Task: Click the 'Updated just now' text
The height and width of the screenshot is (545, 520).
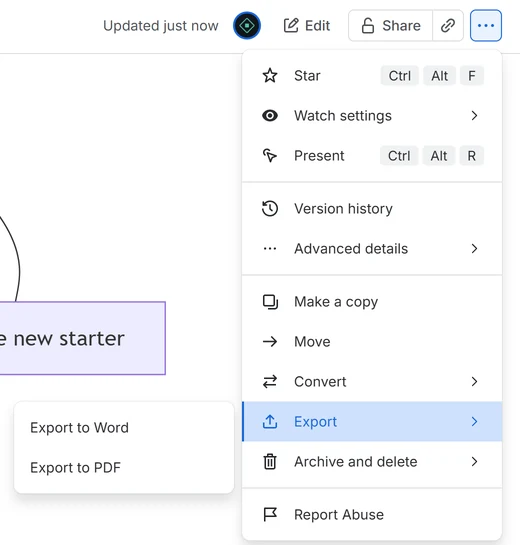Action: 161,26
